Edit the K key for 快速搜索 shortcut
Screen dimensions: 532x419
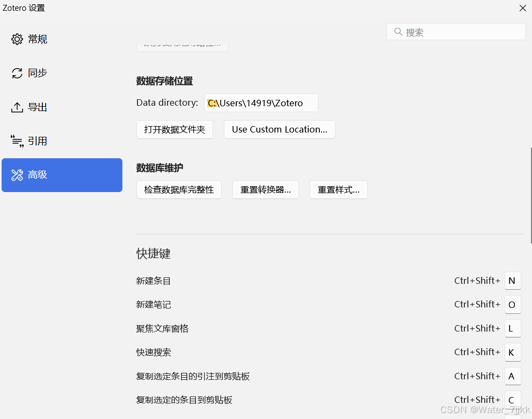click(x=513, y=352)
